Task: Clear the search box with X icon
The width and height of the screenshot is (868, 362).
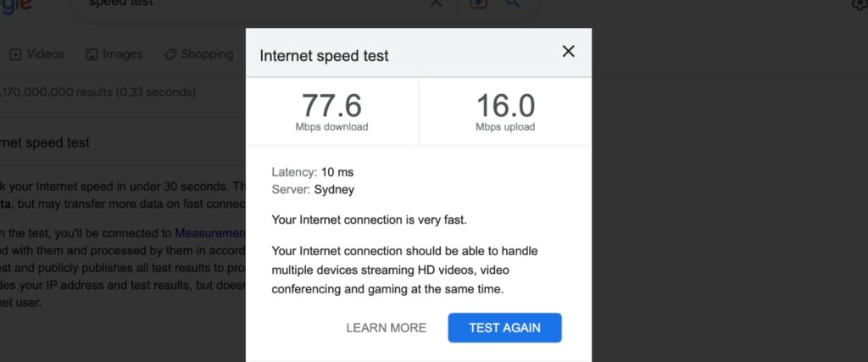Action: (x=436, y=3)
